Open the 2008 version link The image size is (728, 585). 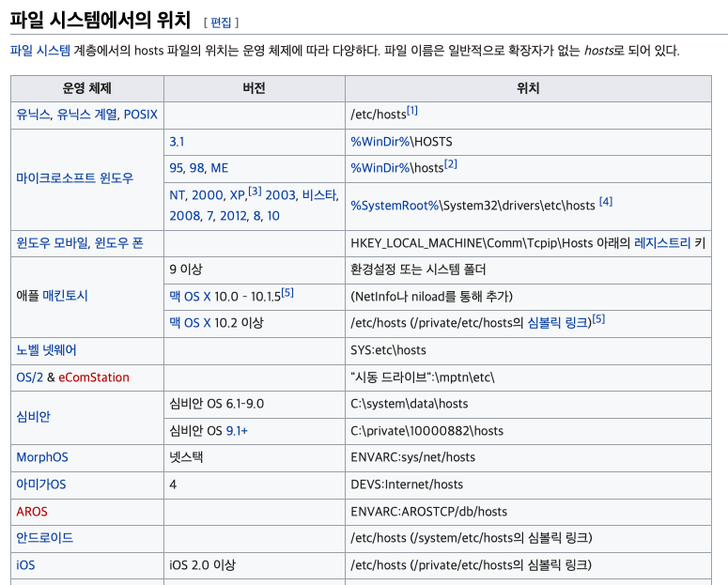185,216
